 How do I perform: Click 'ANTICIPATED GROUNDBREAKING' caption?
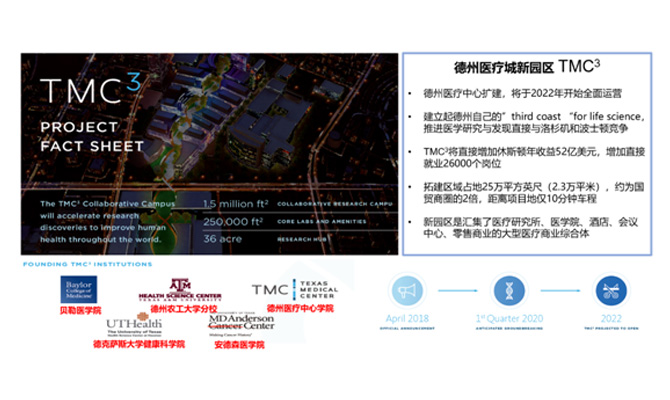coord(509,328)
